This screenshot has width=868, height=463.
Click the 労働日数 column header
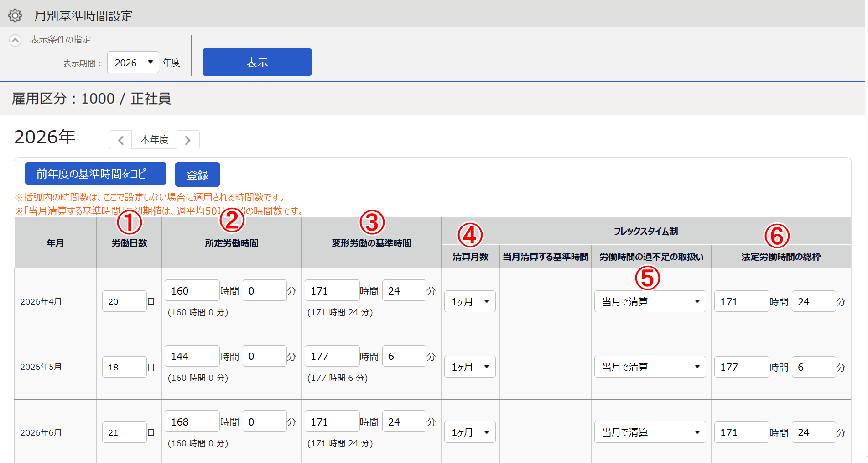pyautogui.click(x=130, y=243)
